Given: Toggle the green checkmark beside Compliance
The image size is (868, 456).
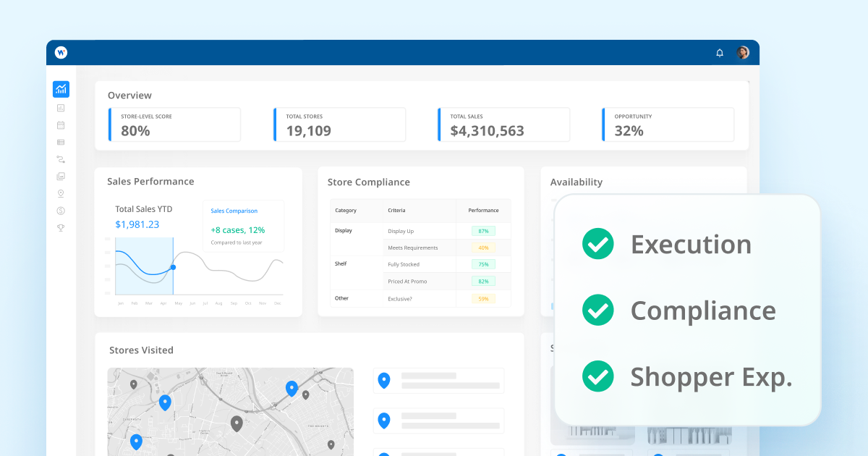Looking at the screenshot, I should [x=598, y=310].
